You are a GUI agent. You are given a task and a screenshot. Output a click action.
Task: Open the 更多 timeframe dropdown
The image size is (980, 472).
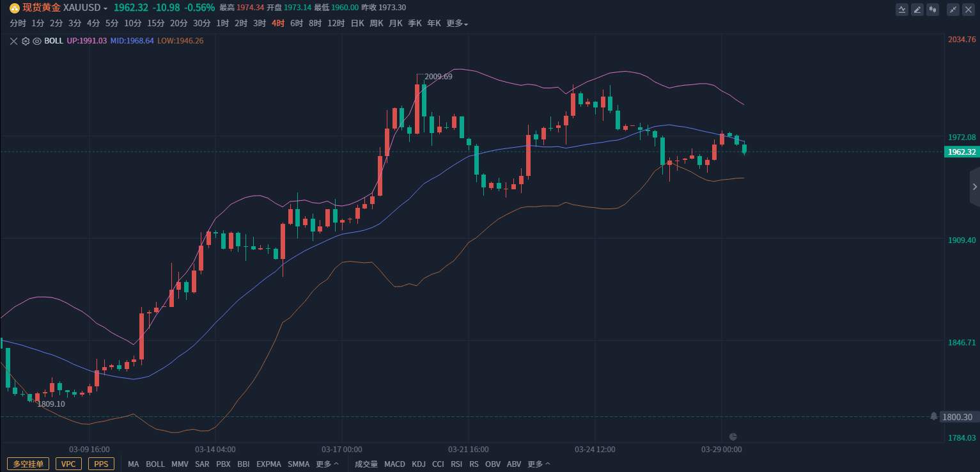tap(457, 24)
